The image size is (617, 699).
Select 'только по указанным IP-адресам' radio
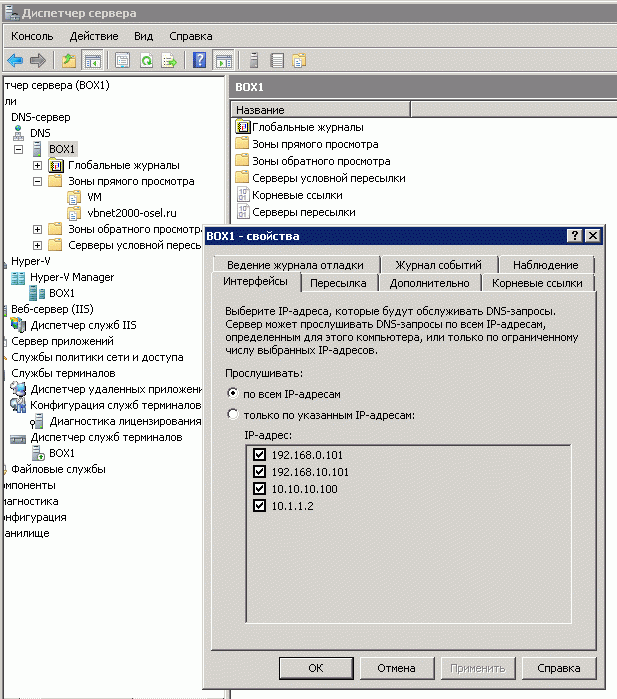pyautogui.click(x=232, y=414)
